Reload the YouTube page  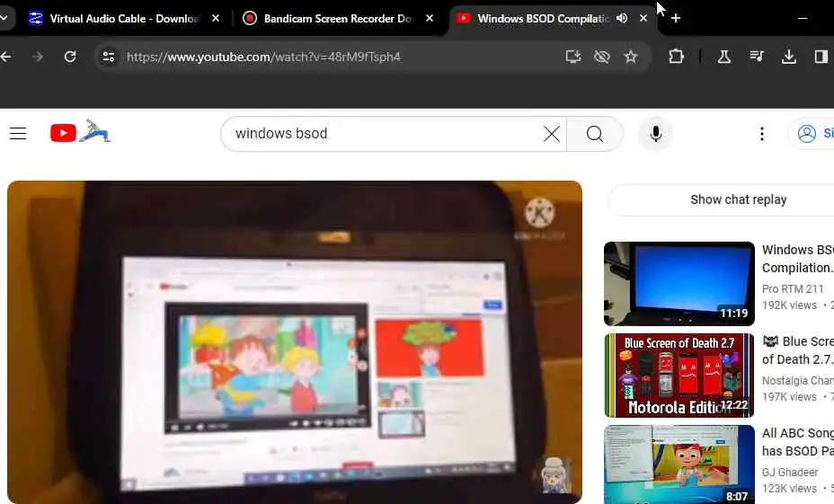pos(70,57)
